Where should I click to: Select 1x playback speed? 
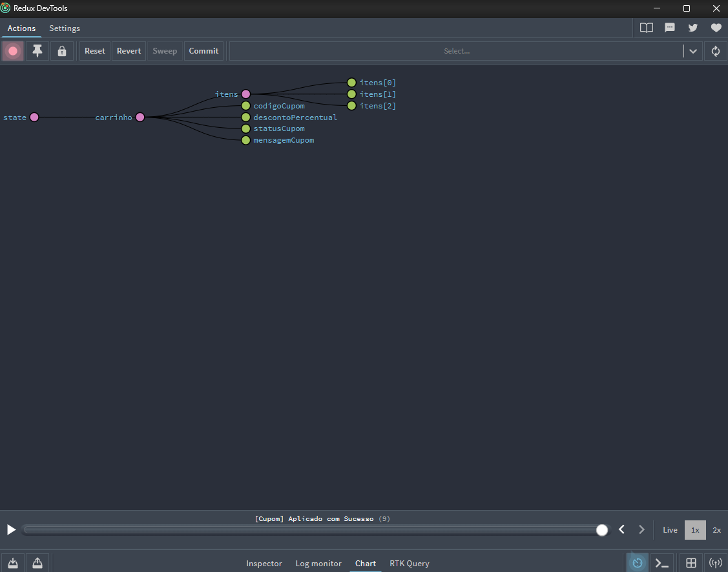pyautogui.click(x=695, y=530)
